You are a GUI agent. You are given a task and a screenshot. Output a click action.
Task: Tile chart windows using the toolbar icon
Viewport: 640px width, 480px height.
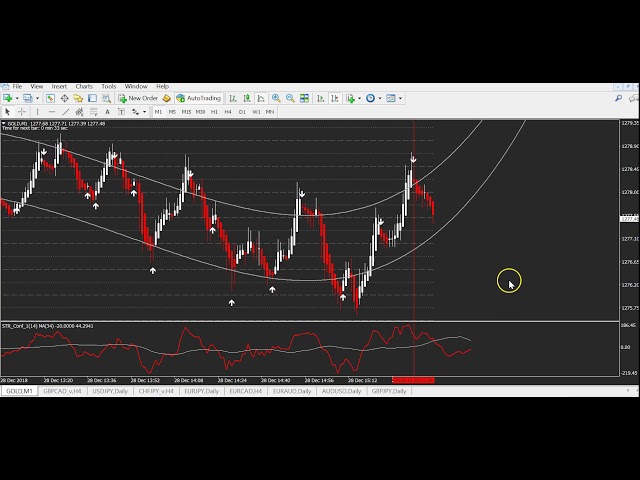coord(304,98)
